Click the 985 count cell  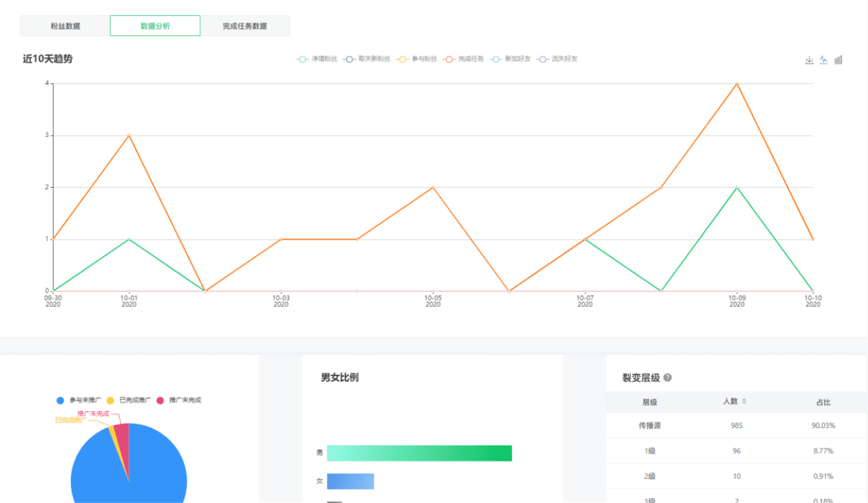[736, 426]
